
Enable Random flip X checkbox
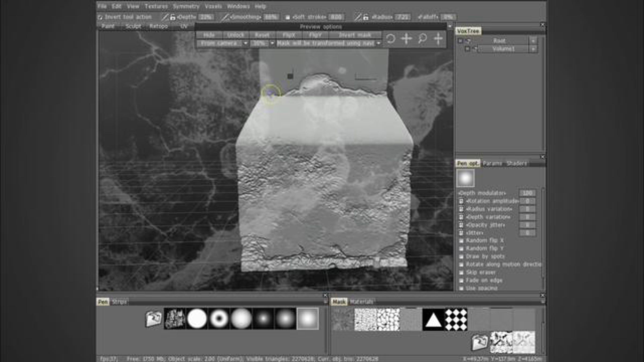pyautogui.click(x=461, y=241)
